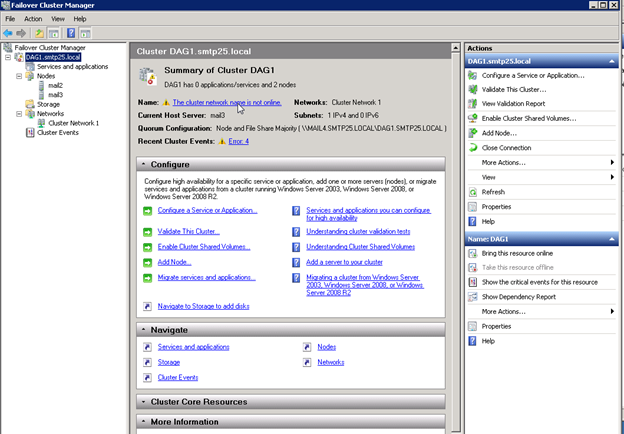Screen dimensions: 624x434
Task: Click the Validate This Cluster action icon
Action: pos(472,90)
